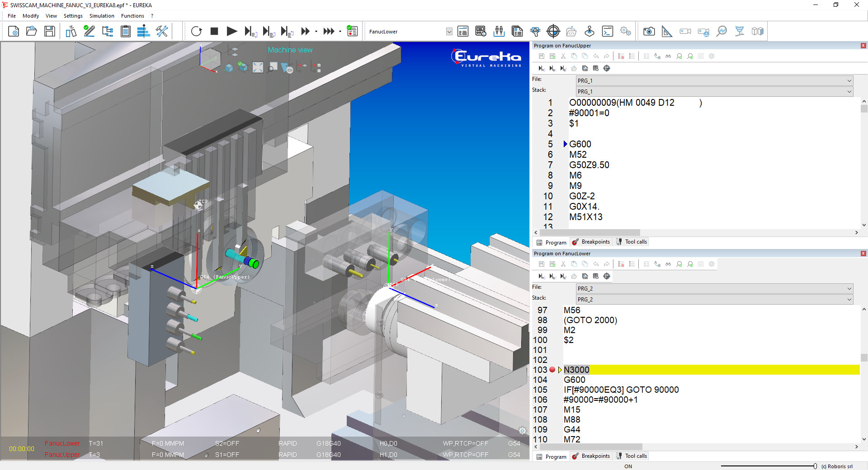Save project with the floppy disk icon

(x=50, y=31)
